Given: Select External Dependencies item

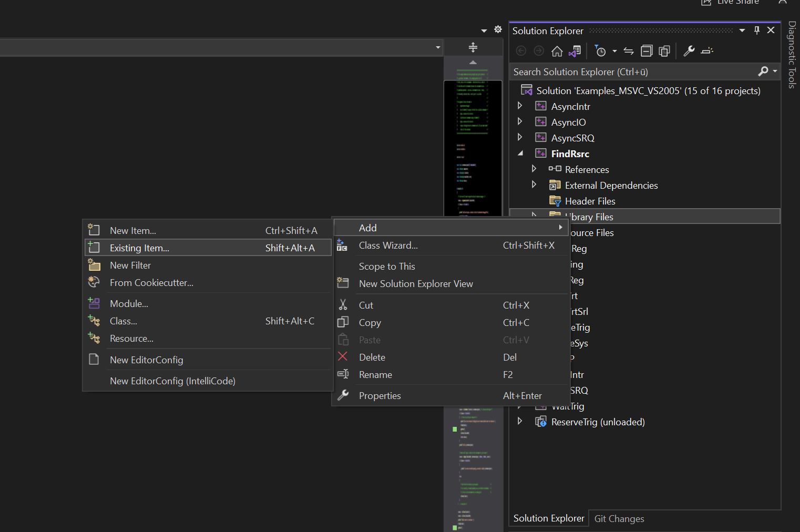Looking at the screenshot, I should [x=611, y=185].
